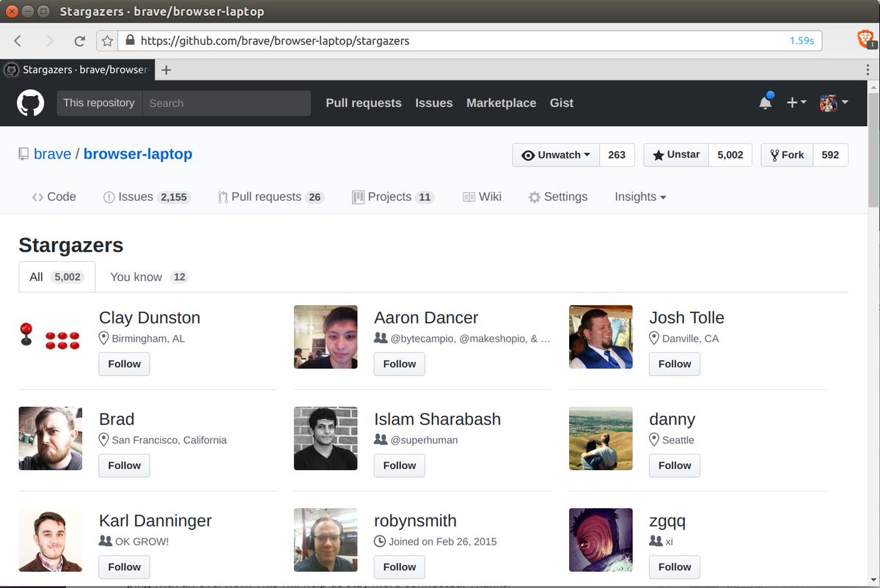Open Josh Tolle's avatar
This screenshot has width=880, height=588.
click(x=601, y=337)
